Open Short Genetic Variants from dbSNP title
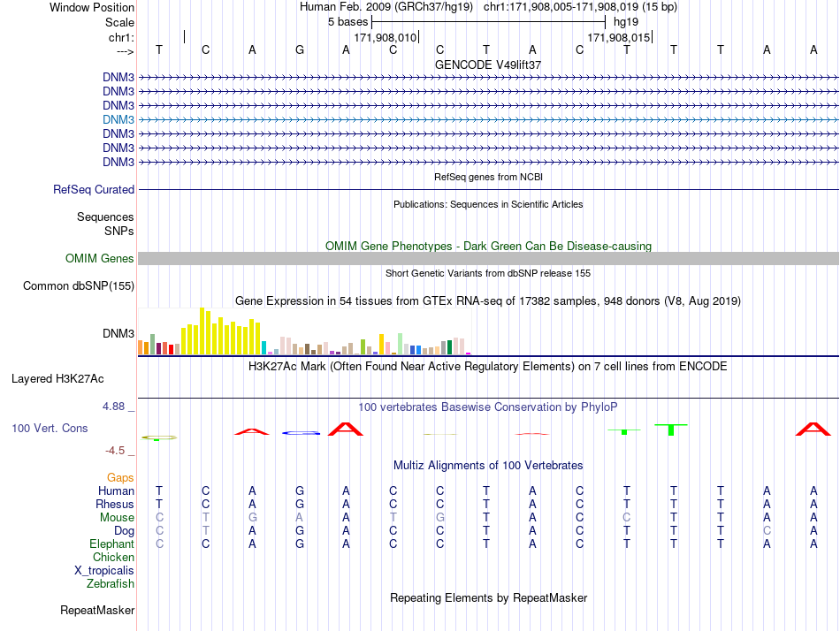The height and width of the screenshot is (631, 840). click(x=488, y=273)
